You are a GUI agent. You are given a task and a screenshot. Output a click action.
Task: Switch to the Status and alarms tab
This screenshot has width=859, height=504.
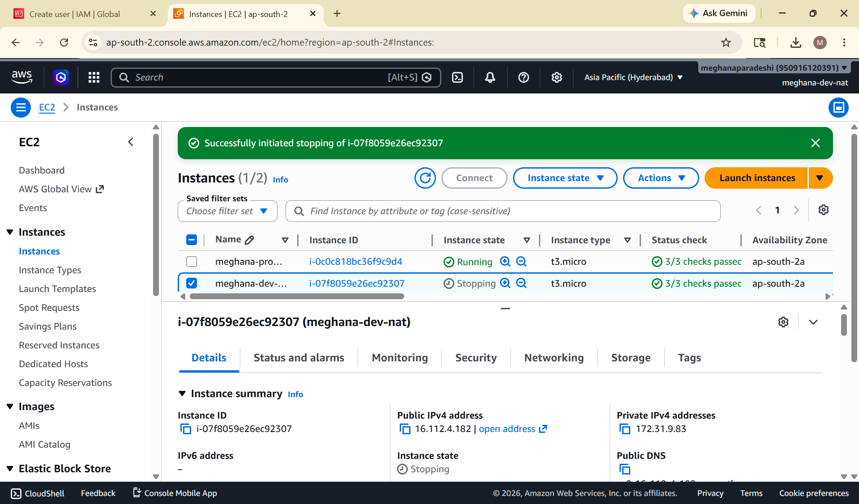point(299,358)
